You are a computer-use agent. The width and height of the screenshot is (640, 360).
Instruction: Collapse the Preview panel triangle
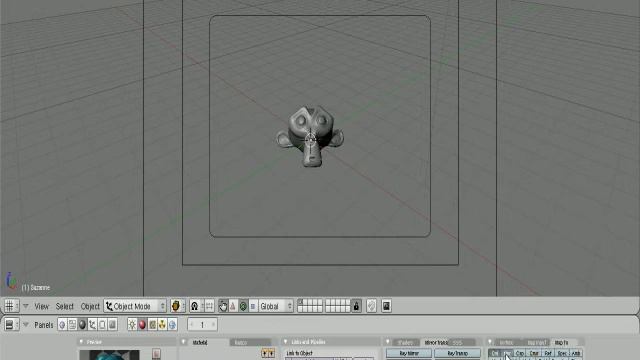coord(81,342)
